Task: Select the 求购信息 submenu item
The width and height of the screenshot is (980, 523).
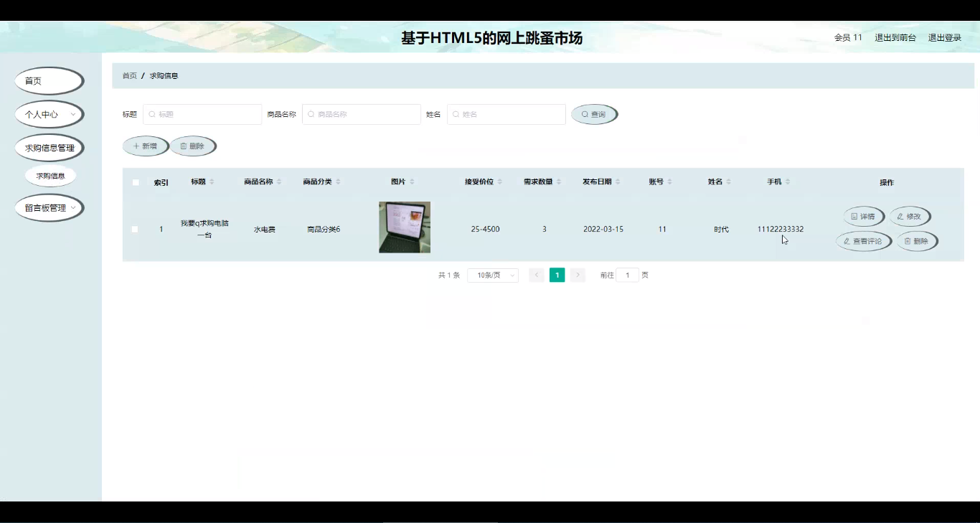Action: click(51, 176)
